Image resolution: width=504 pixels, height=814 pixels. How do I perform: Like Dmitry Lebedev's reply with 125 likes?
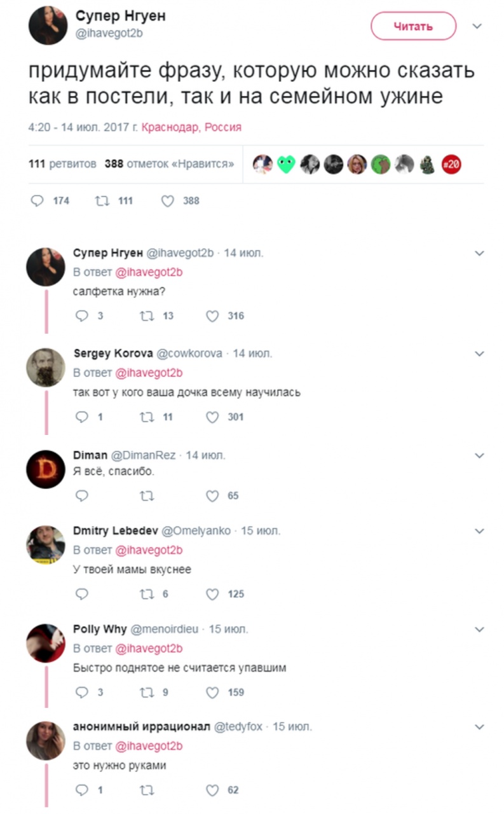pyautogui.click(x=212, y=594)
